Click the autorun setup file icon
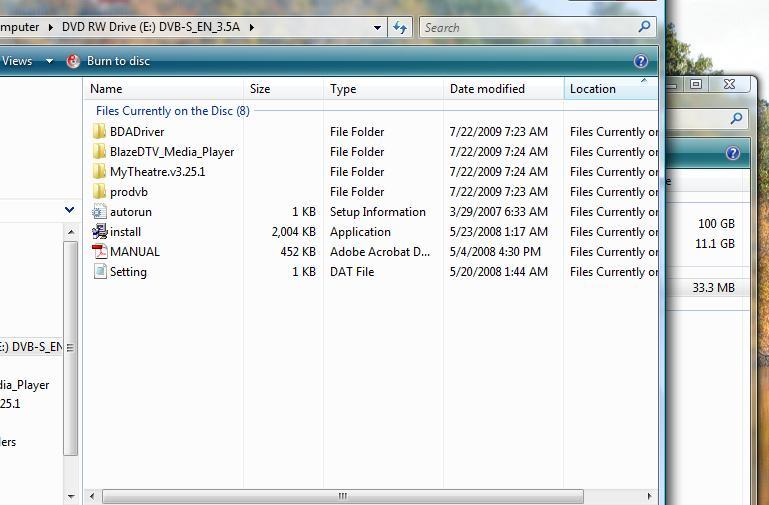 99,212
